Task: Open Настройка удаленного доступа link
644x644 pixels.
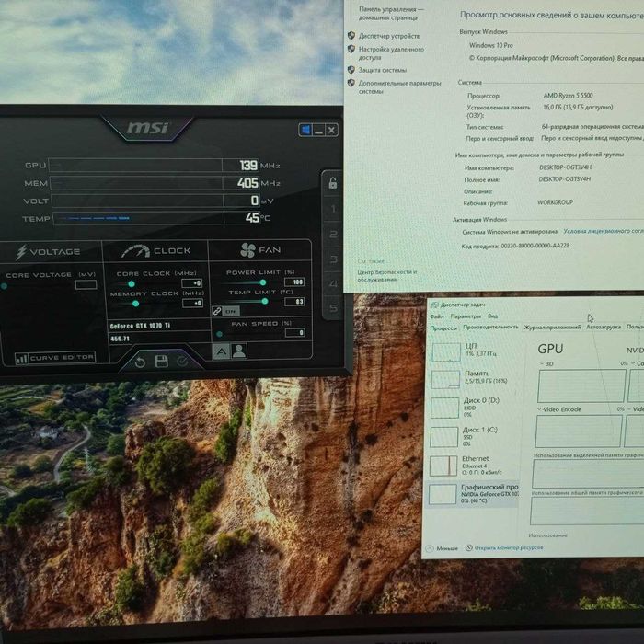Action: (x=391, y=53)
